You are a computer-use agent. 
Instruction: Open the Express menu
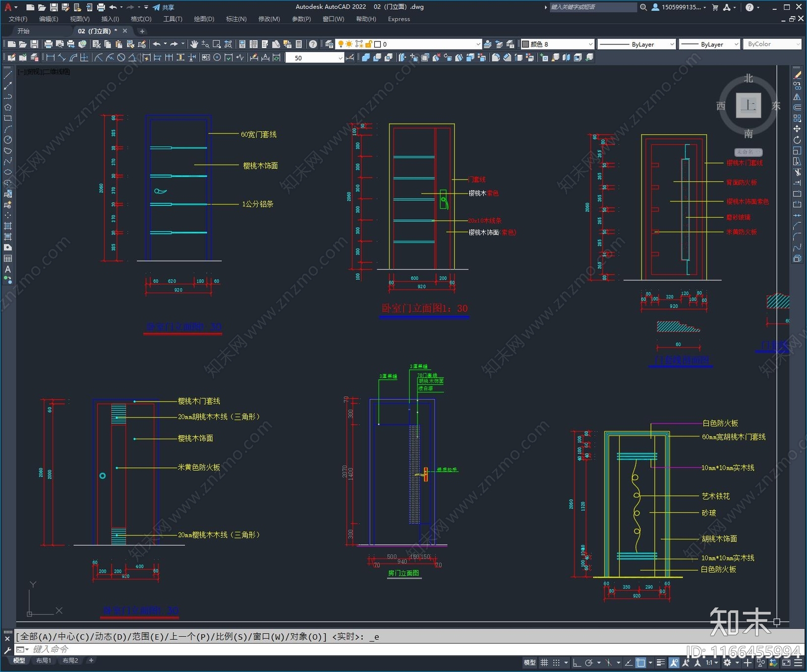pos(398,19)
